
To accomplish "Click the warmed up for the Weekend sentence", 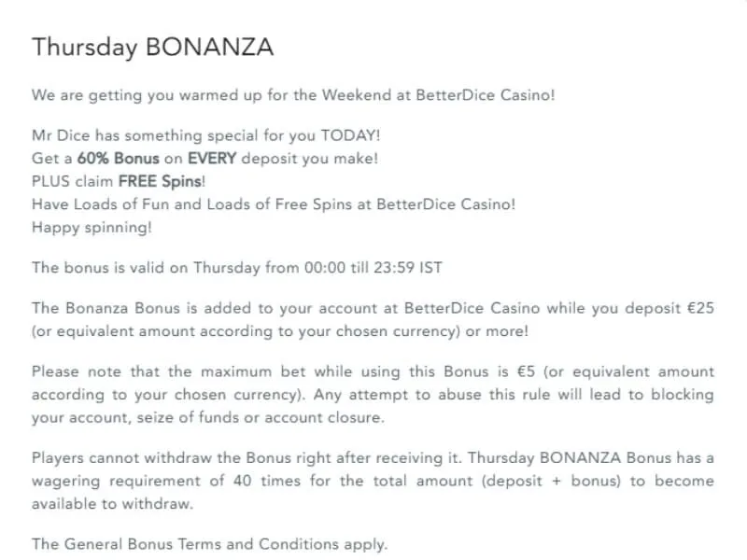I will [x=293, y=95].
